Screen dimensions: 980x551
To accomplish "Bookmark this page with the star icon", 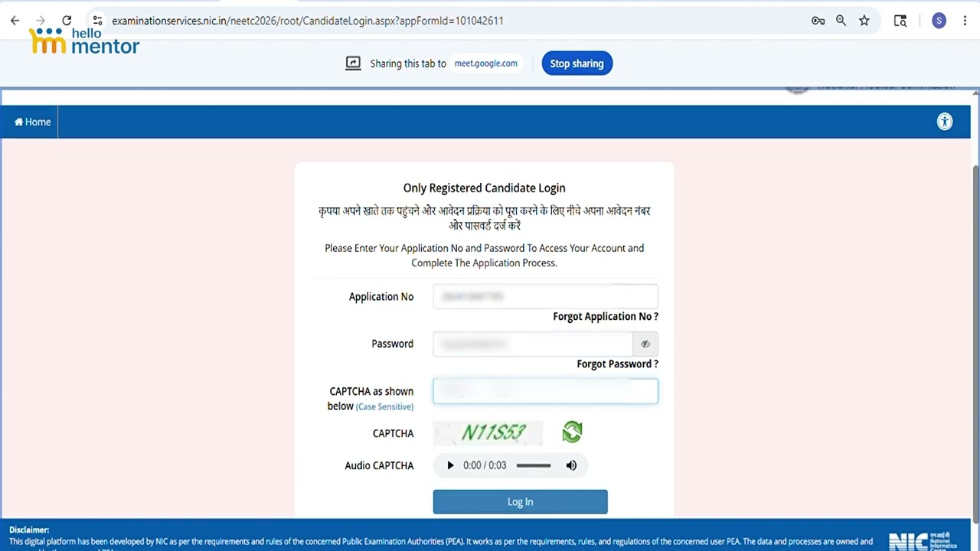I will tap(864, 21).
